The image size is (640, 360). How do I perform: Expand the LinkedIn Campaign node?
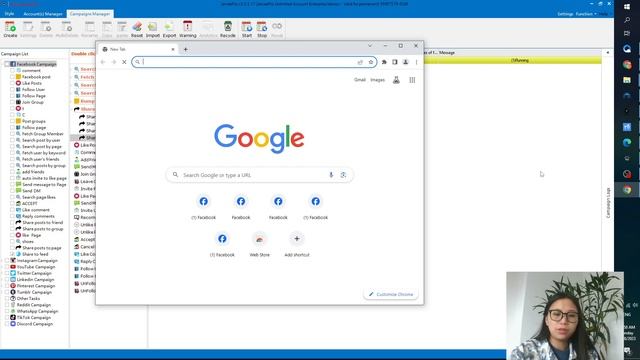click(2, 280)
